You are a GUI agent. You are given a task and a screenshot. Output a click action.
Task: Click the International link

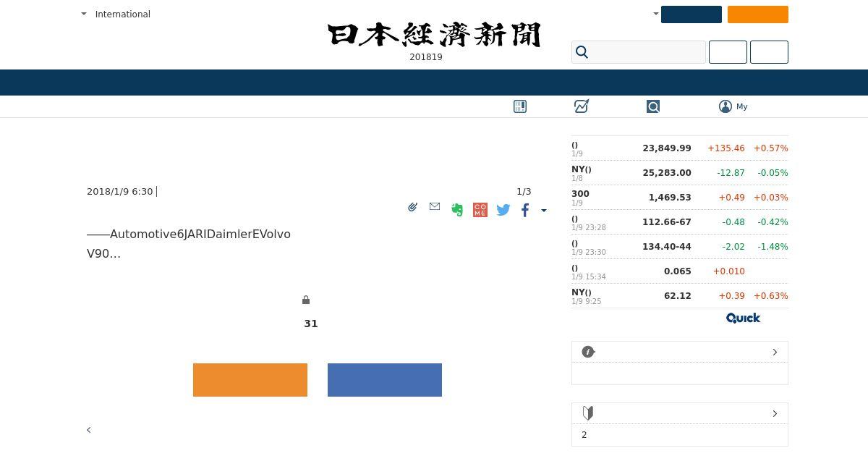(123, 14)
